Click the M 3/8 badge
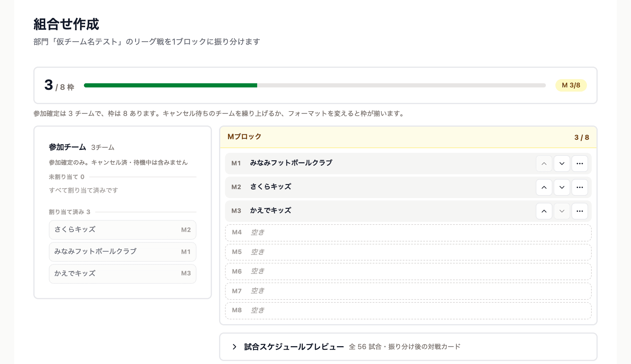 tap(571, 85)
